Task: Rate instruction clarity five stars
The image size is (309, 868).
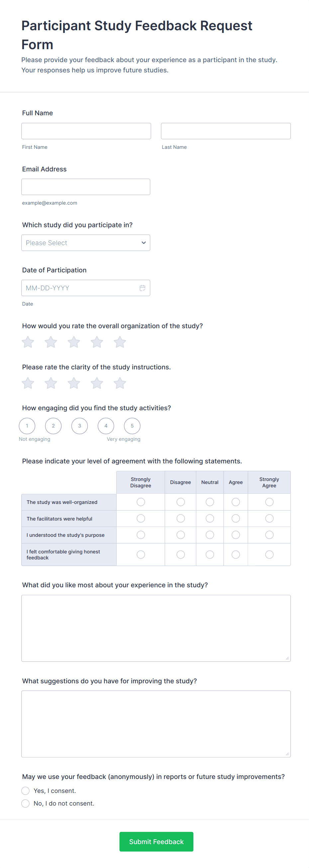Action: [x=120, y=383]
